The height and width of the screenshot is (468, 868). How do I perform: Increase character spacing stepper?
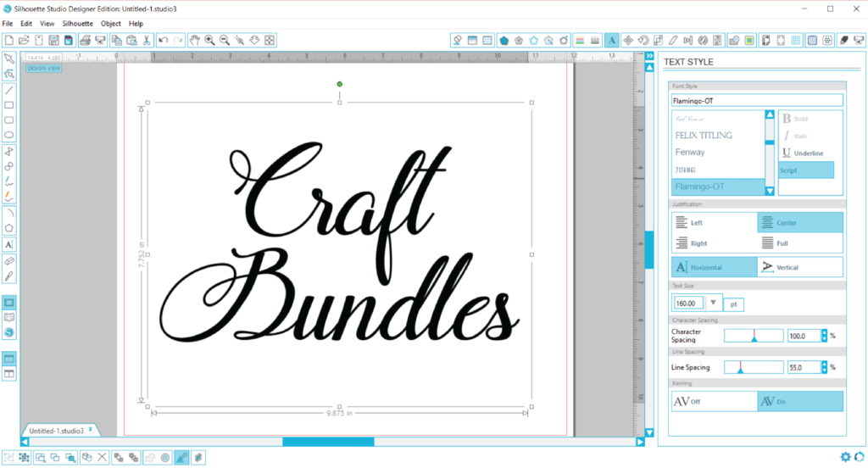824,333
